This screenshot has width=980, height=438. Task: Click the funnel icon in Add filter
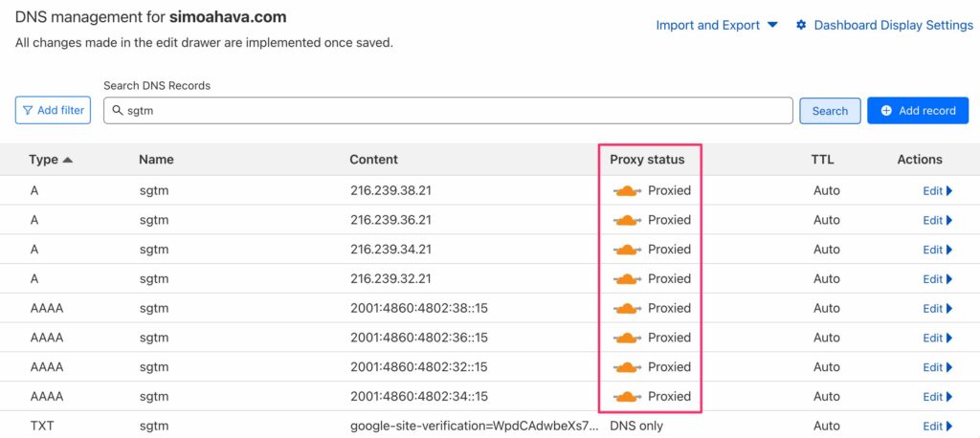click(28, 111)
